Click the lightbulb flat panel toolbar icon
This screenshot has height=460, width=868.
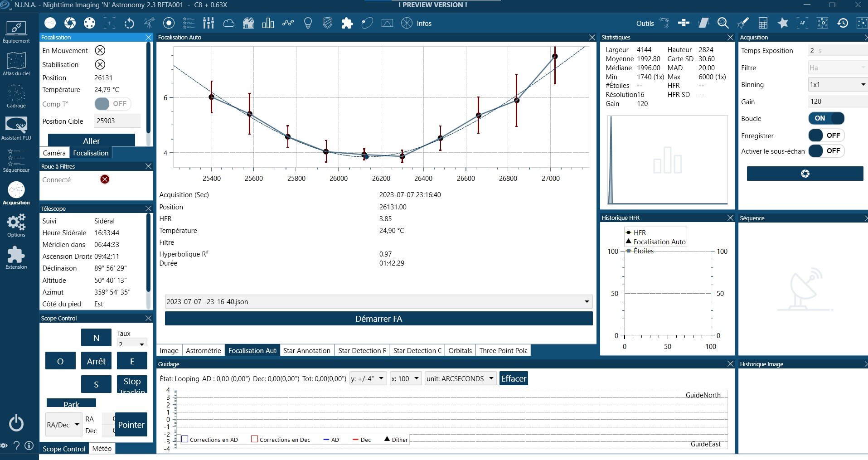[308, 23]
